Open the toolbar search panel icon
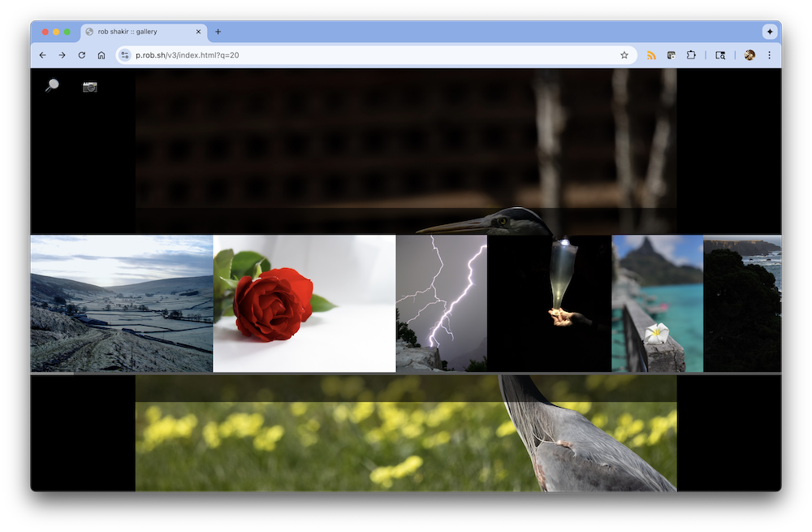 click(x=720, y=55)
